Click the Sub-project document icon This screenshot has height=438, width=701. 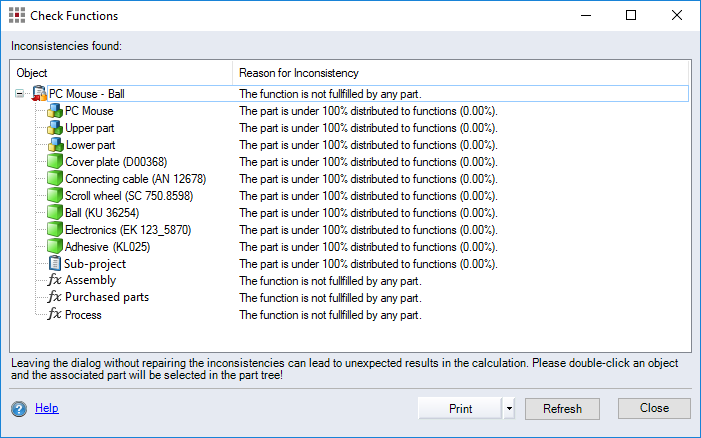click(55, 264)
